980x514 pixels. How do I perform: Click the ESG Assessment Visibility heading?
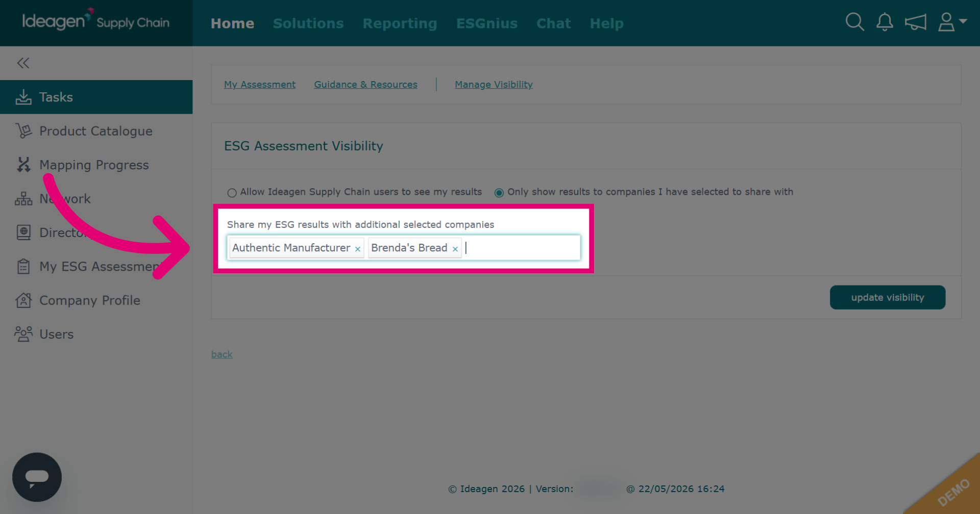(304, 146)
